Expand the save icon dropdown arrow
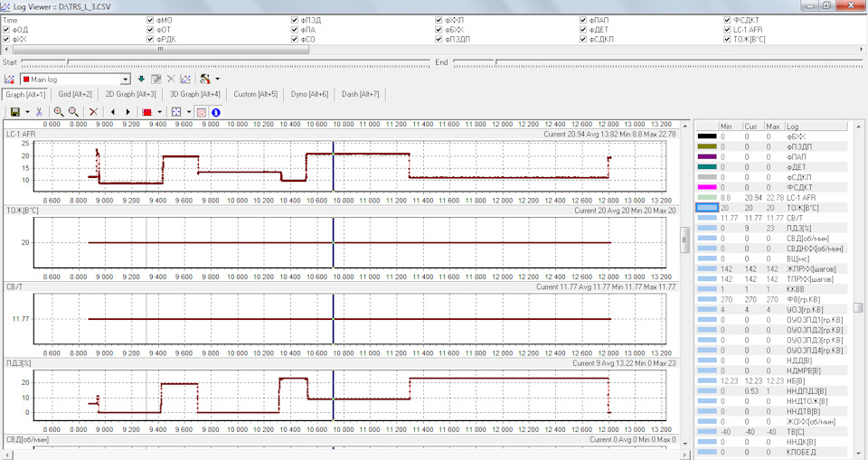 pos(27,112)
